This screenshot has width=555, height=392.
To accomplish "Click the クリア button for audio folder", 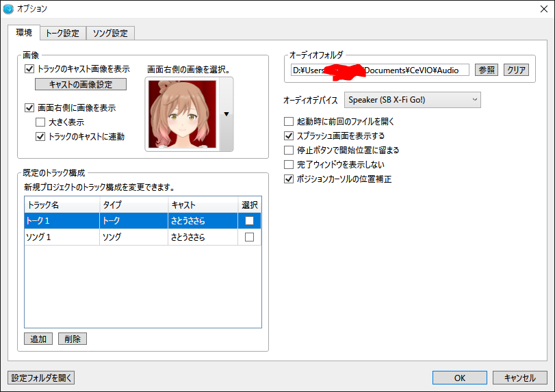I will coord(516,70).
